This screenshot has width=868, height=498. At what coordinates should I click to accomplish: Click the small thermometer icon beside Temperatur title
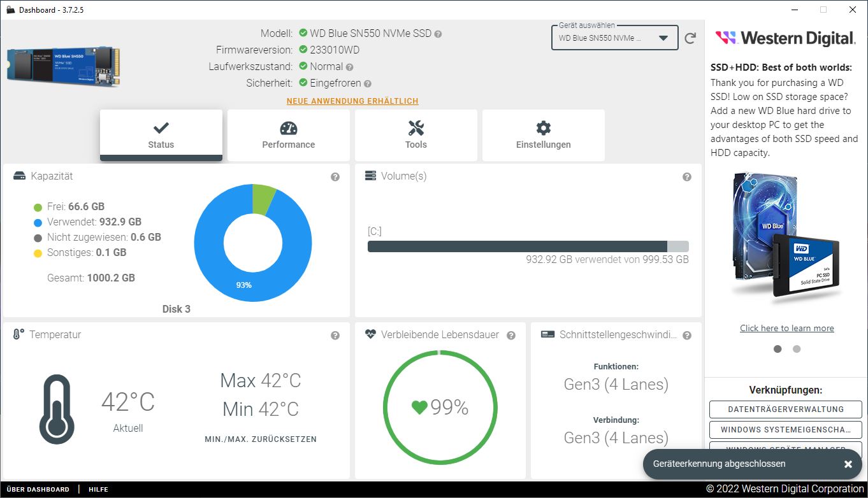point(18,334)
